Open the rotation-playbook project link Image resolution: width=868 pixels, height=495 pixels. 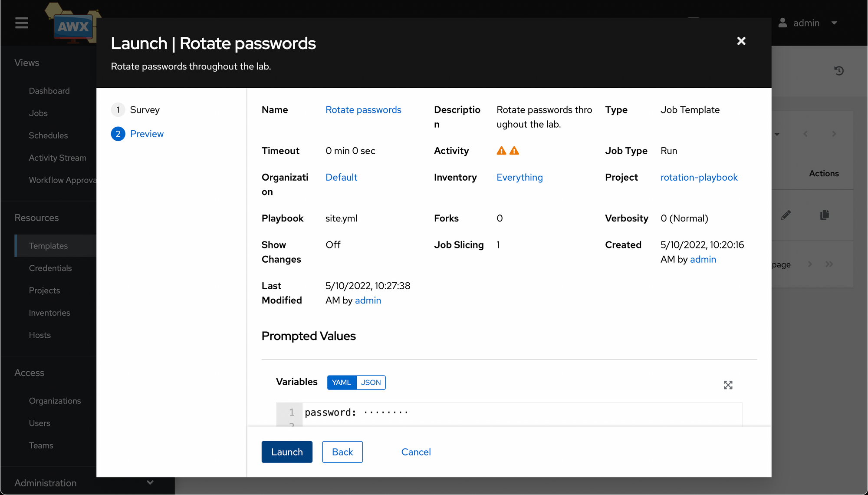(699, 177)
